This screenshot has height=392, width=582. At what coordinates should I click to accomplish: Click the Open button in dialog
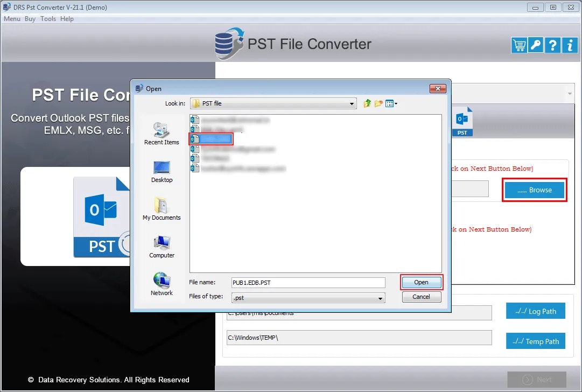coord(421,283)
